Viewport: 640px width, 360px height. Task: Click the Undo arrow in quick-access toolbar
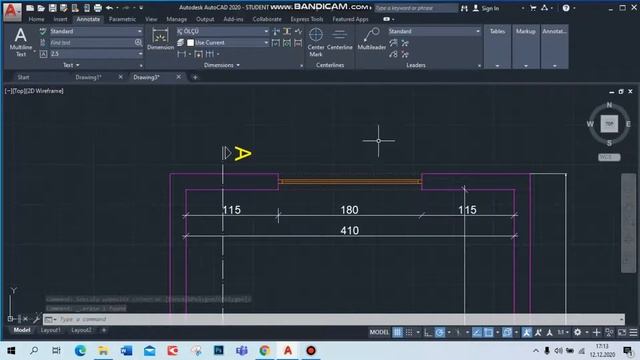tap(109, 8)
